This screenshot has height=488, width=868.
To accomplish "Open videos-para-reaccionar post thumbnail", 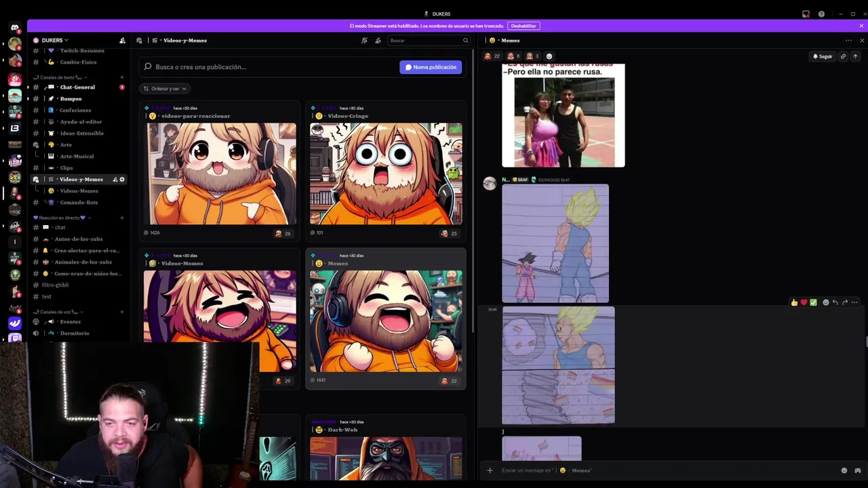I will click(220, 174).
